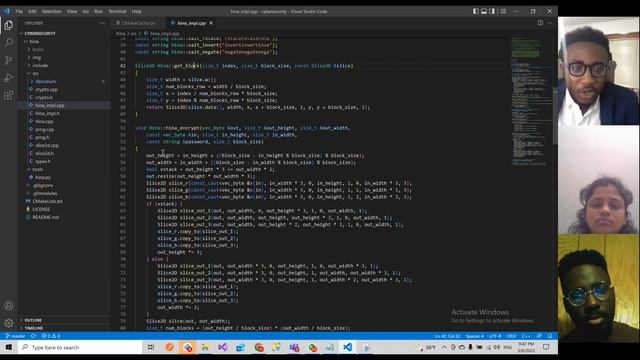Click the split editor right icon
The image size is (640, 360).
click(540, 23)
